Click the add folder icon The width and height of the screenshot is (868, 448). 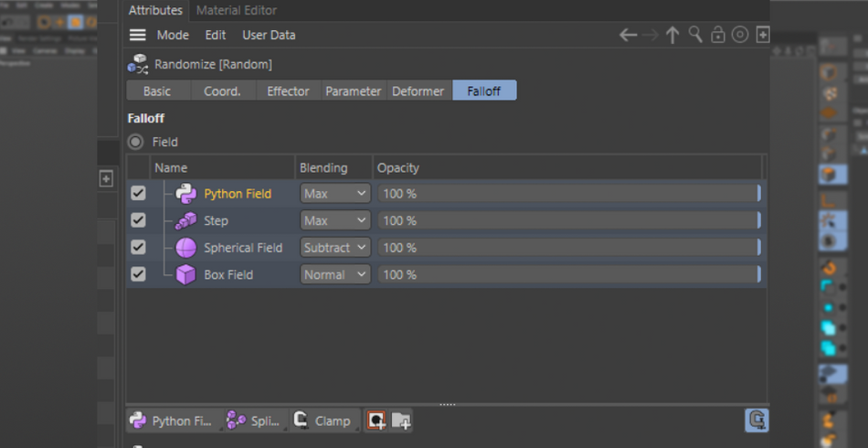coord(401,421)
